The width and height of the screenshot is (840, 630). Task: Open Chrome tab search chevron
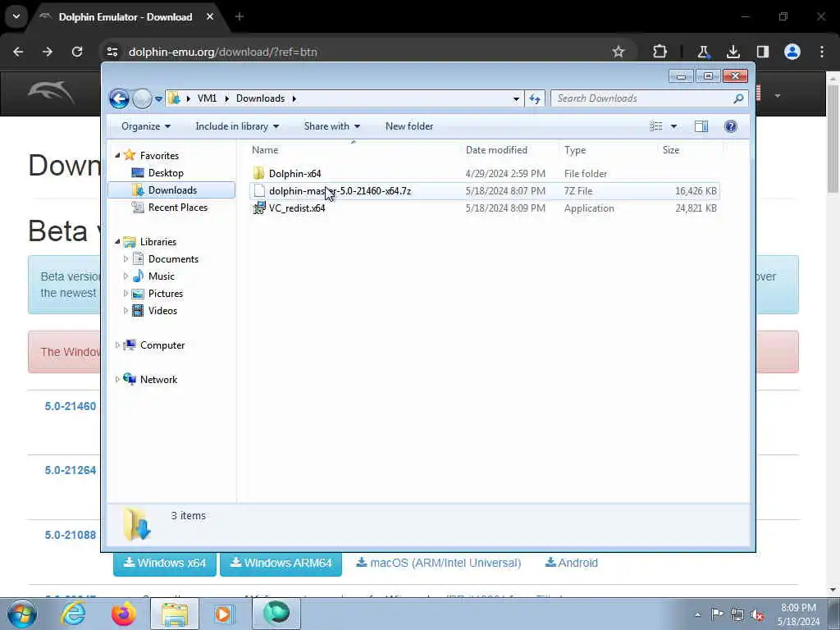(x=16, y=16)
